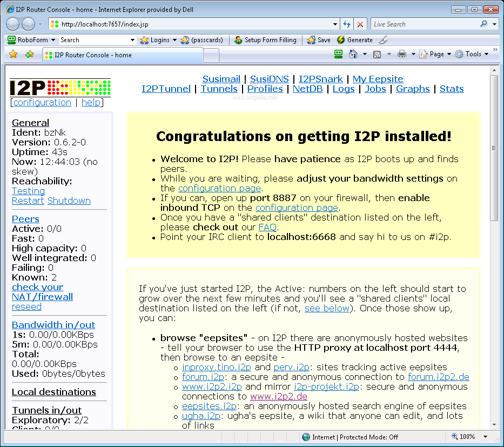Print the page with the printer icon
504x447 pixels.
pyautogui.click(x=402, y=54)
